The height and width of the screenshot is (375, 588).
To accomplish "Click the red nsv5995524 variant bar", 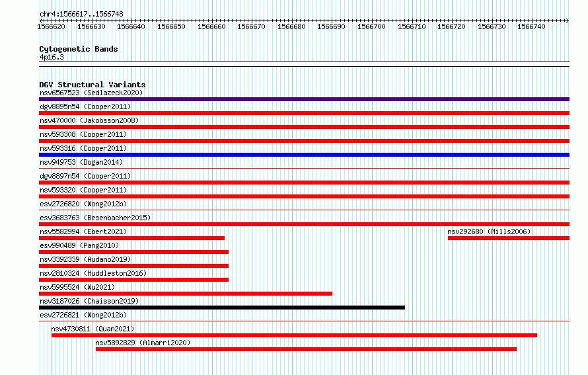I will point(186,294).
